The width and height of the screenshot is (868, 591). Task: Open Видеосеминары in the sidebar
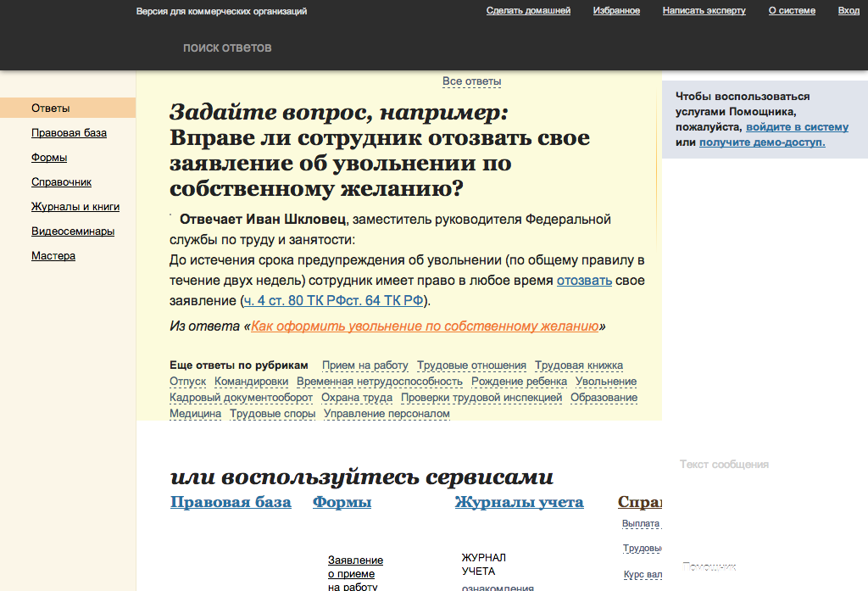coord(73,231)
